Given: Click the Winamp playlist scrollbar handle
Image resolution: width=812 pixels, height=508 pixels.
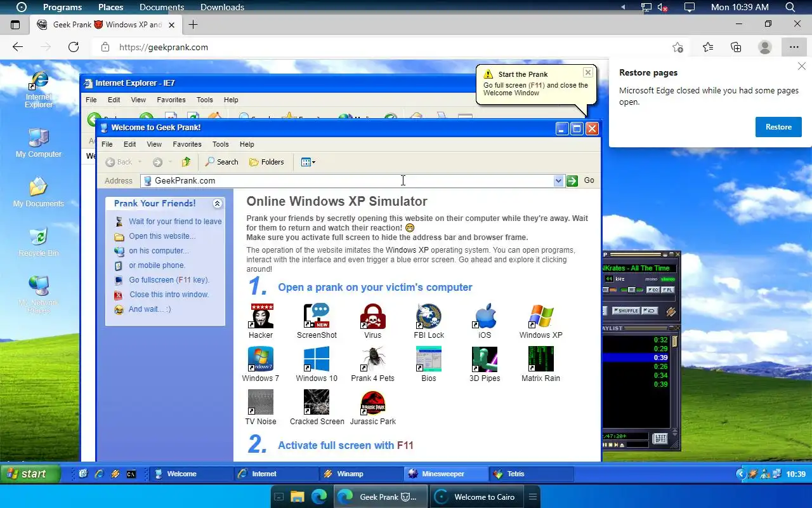Looking at the screenshot, I should (x=675, y=342).
